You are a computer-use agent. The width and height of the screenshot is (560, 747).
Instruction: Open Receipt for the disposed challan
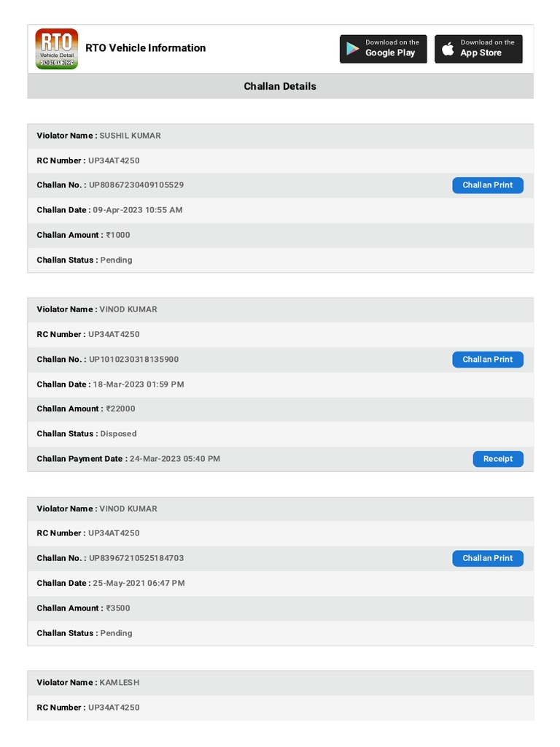498,459
